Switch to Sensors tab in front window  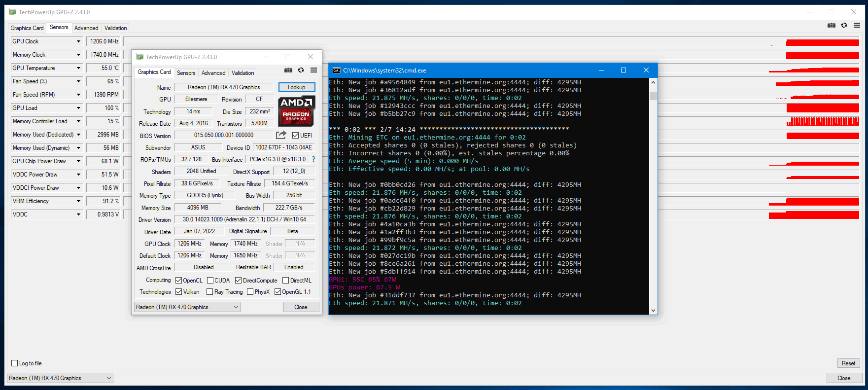click(186, 73)
